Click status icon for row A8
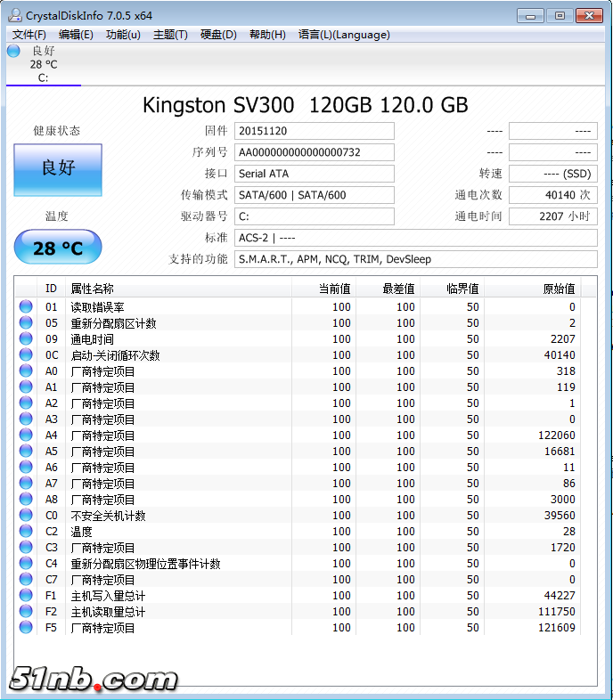This screenshot has width=613, height=700. pyautogui.click(x=26, y=499)
